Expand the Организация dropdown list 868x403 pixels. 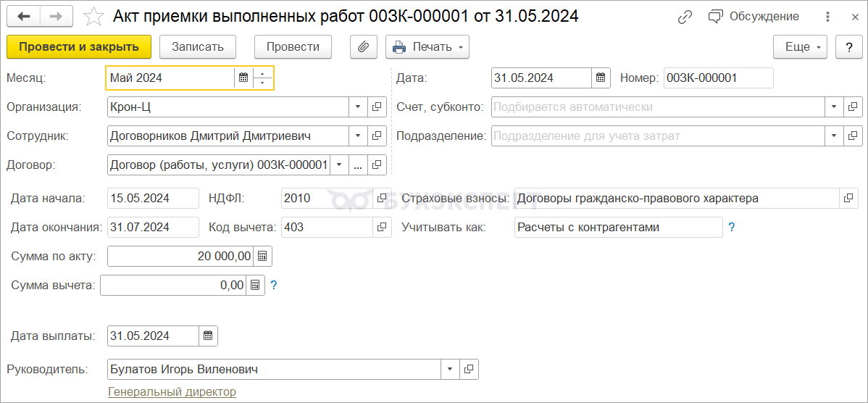click(358, 107)
